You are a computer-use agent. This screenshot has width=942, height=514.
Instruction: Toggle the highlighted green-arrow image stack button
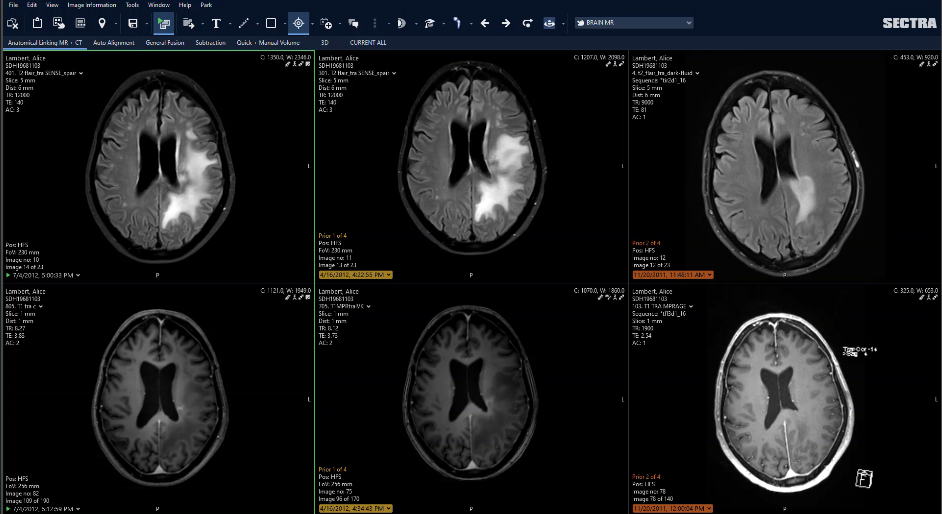(x=163, y=23)
